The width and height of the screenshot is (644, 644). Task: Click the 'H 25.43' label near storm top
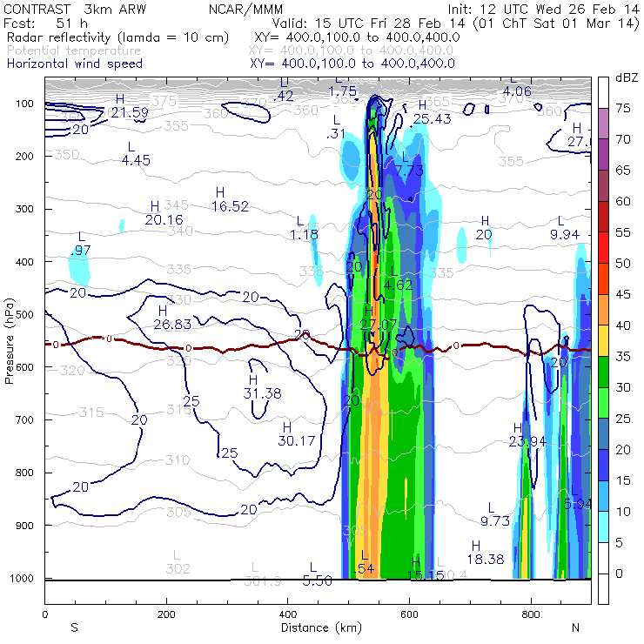pyautogui.click(x=432, y=112)
